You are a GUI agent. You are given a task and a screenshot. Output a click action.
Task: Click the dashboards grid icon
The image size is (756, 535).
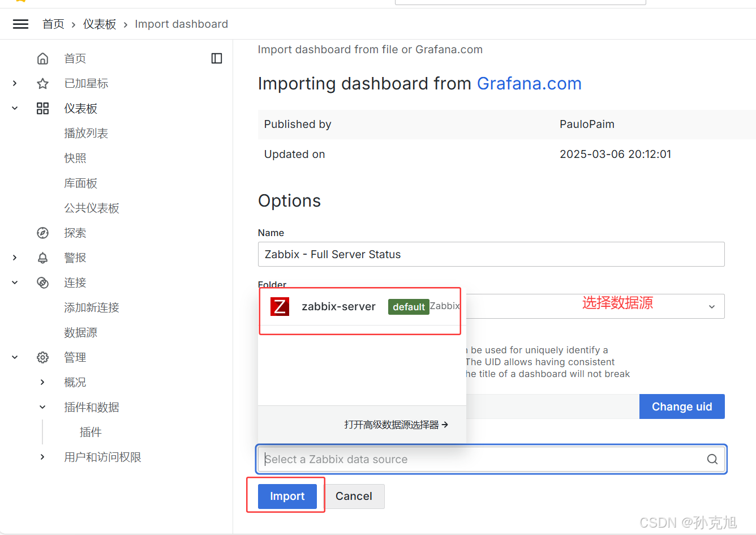pos(42,108)
